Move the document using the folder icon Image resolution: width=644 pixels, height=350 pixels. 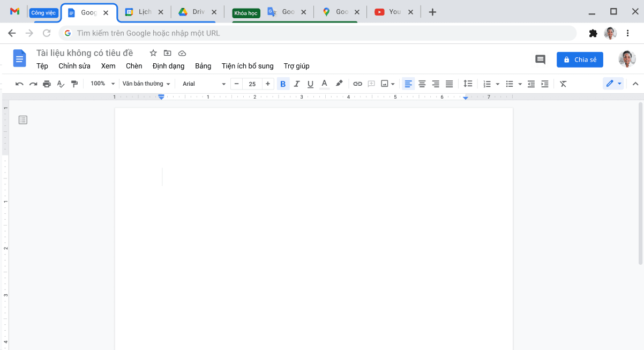[x=168, y=53]
